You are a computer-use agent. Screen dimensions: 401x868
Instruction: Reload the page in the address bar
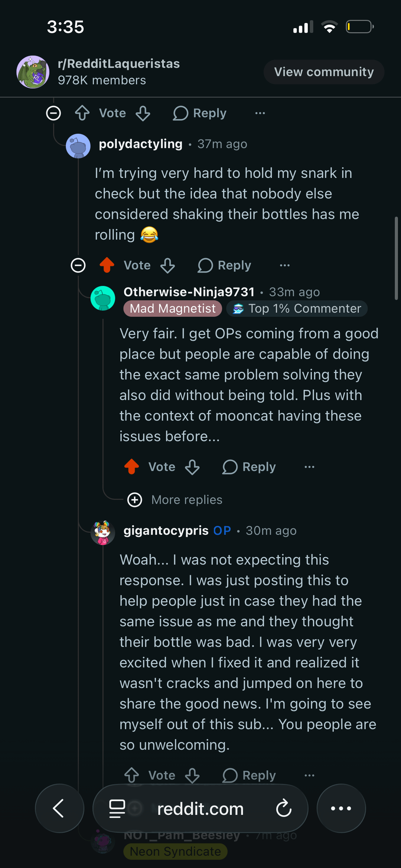point(284,809)
